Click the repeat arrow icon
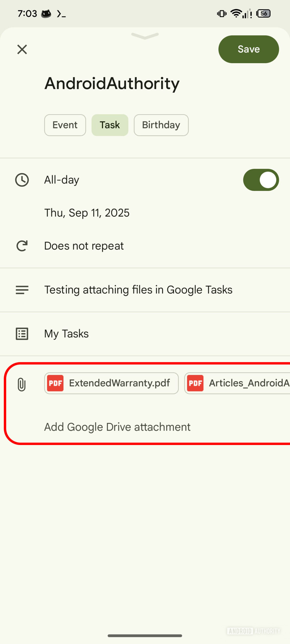This screenshot has width=290, height=644. [22, 246]
